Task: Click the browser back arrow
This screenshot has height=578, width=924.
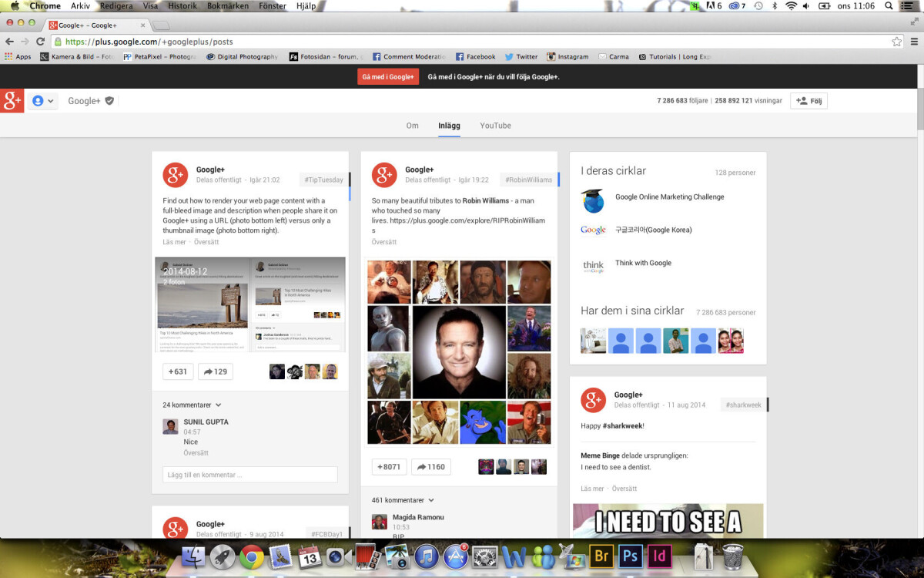Action: 9,42
